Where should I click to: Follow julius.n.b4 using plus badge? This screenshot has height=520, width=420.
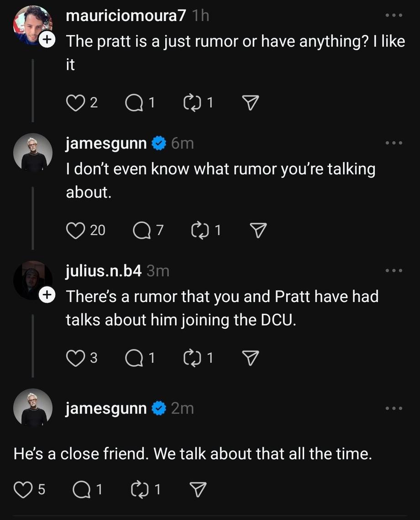pos(46,296)
